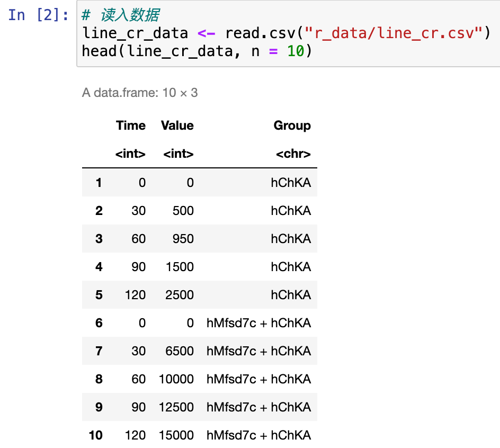Click the Time cell '90' in row 4
500x448 pixels.
[139, 267]
